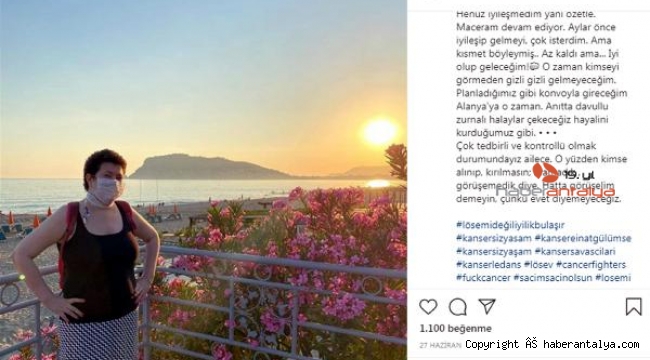This screenshot has width=650, height=360.
Task: Open hashtag #kansereinatgülümse
Action: point(583,238)
